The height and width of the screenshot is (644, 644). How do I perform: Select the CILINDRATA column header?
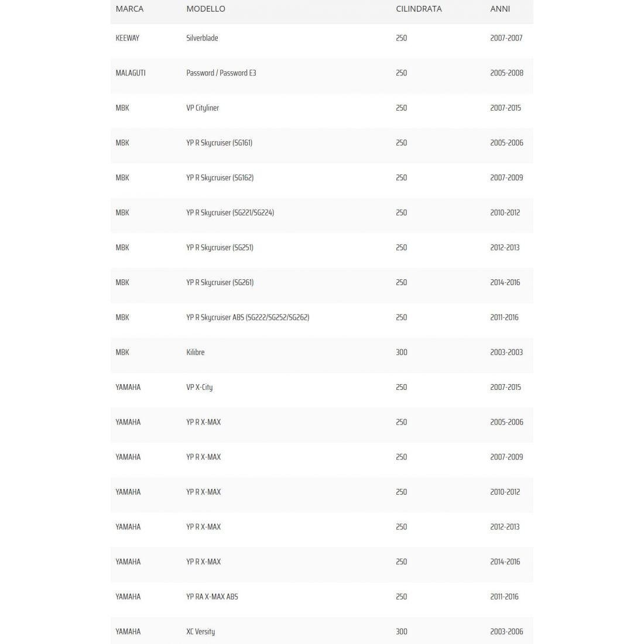(419, 9)
